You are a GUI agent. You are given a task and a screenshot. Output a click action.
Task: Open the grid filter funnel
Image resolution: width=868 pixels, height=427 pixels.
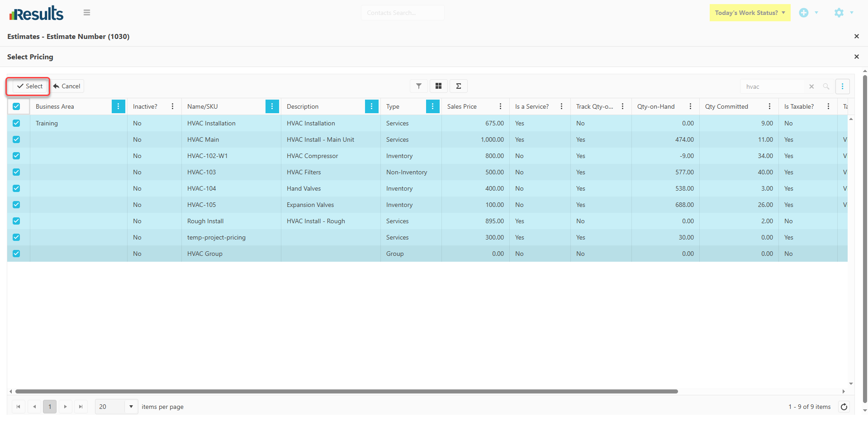point(419,86)
